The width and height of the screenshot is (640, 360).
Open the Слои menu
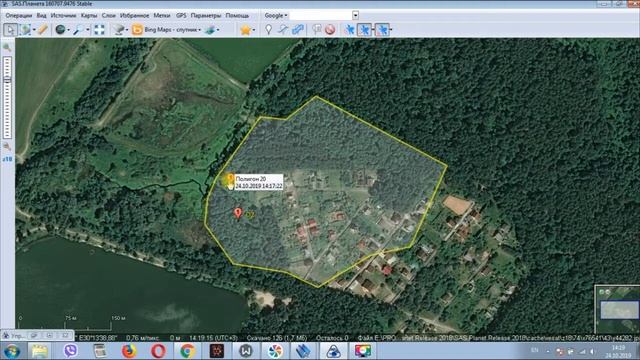(109, 16)
